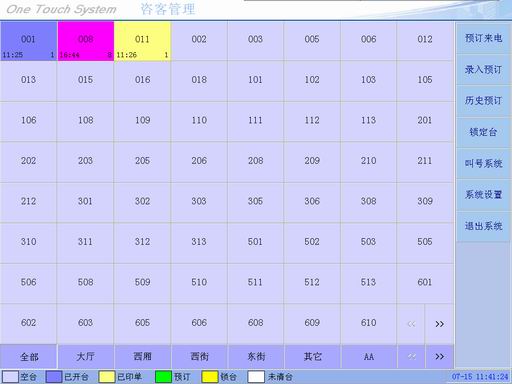Show previous area category tabs
Viewport: 512px width, 384px height.
pos(411,357)
